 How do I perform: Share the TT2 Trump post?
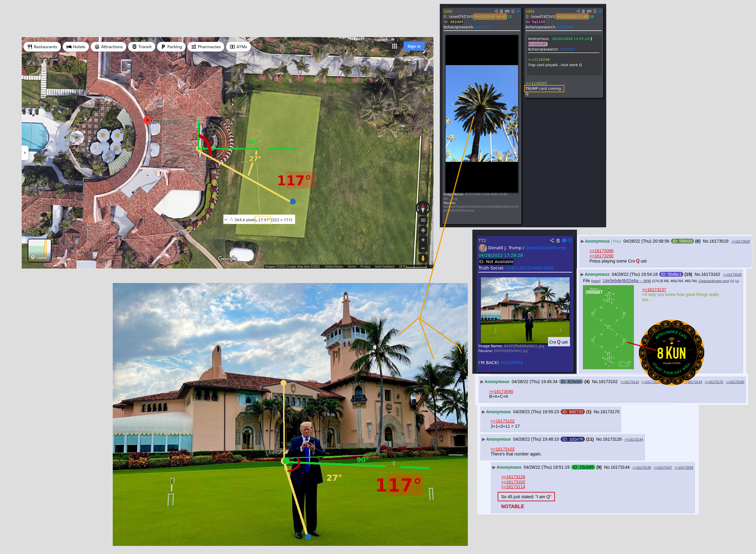[x=552, y=241]
